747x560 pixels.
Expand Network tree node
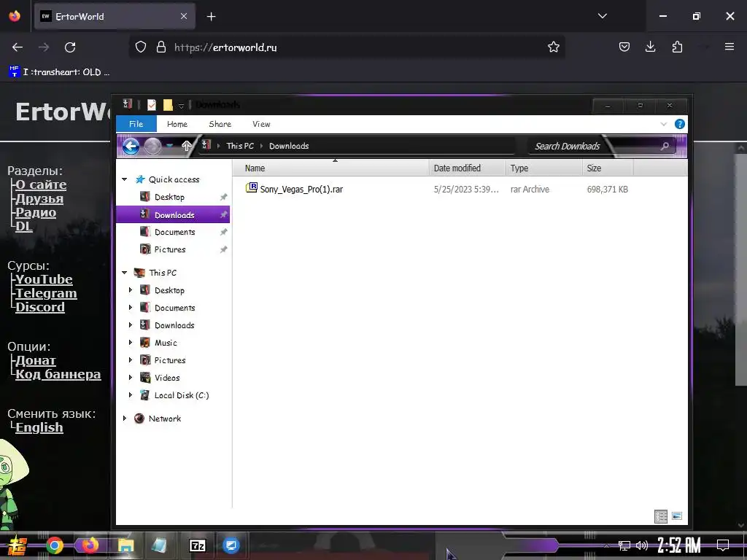click(x=124, y=418)
